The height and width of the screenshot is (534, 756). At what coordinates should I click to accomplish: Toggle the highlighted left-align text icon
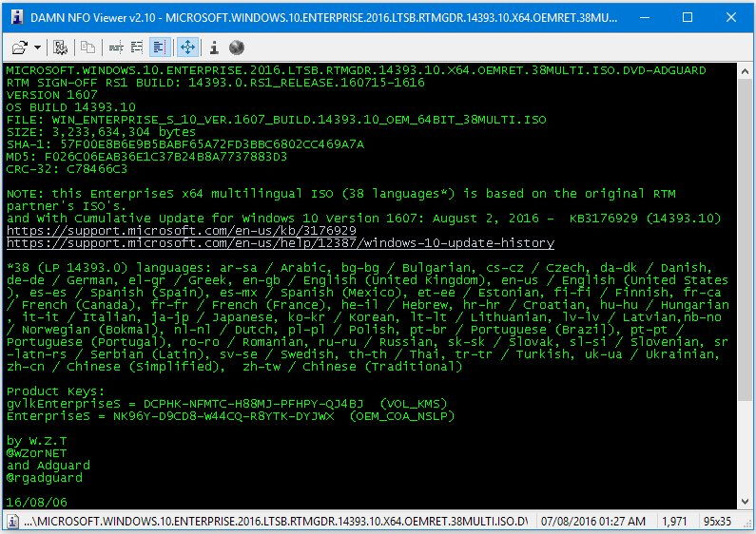tap(159, 48)
